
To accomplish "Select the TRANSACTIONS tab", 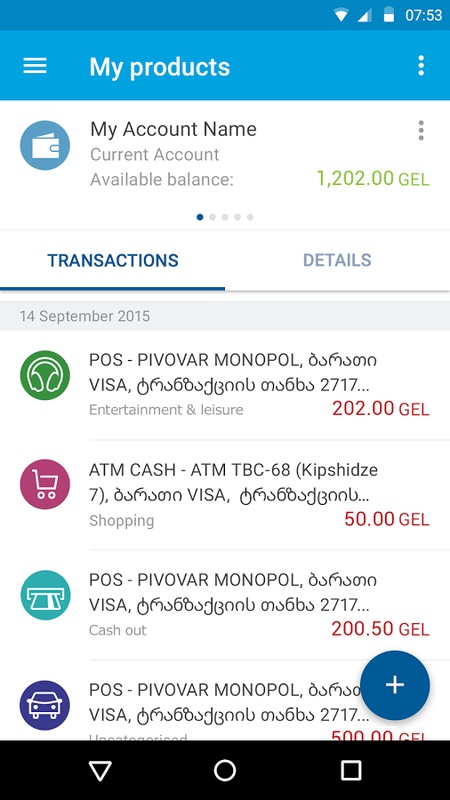I will pos(113,260).
